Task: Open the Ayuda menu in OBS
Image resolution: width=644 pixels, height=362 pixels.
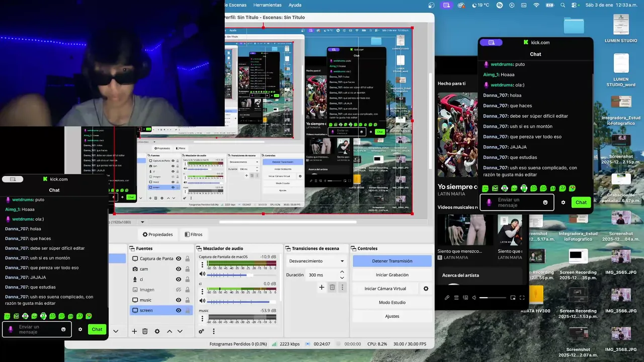Action: pyautogui.click(x=295, y=5)
